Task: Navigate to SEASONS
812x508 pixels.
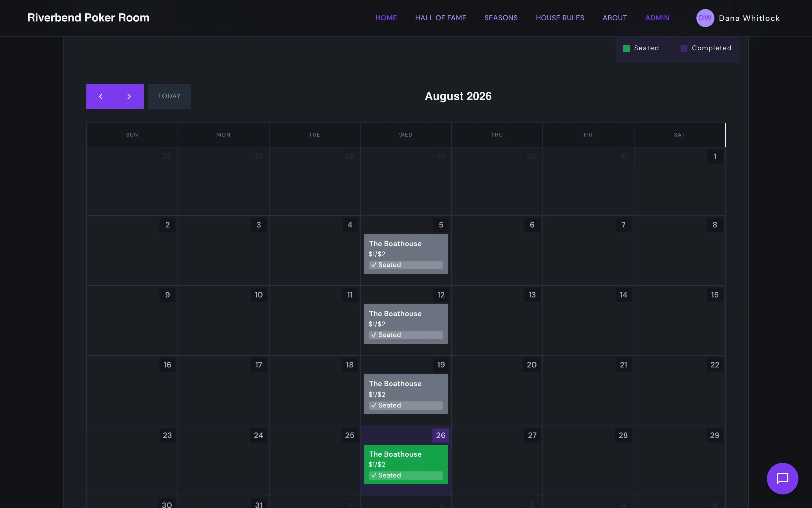Action: click(x=501, y=18)
